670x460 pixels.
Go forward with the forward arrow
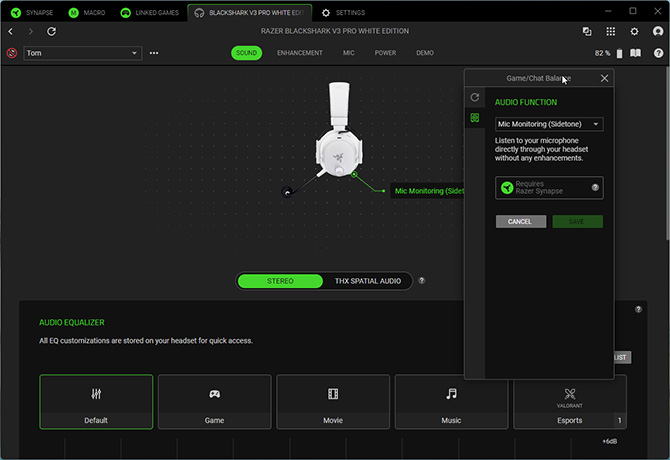pos(30,31)
